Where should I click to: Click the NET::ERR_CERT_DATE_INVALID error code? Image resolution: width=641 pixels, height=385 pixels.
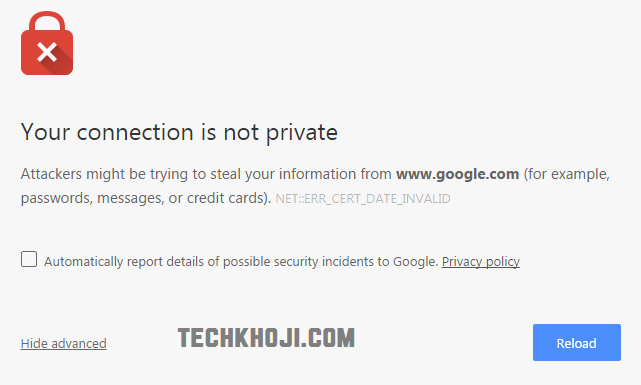(363, 199)
